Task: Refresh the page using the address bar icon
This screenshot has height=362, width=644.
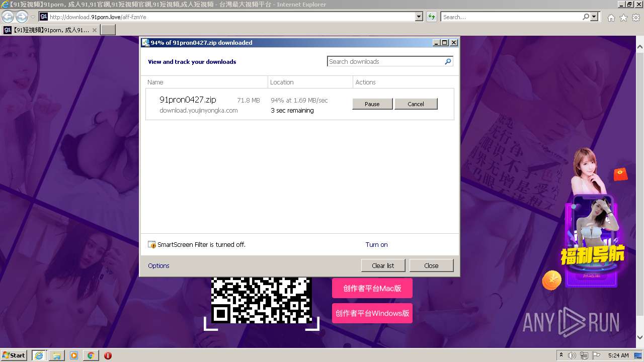Action: pyautogui.click(x=431, y=17)
